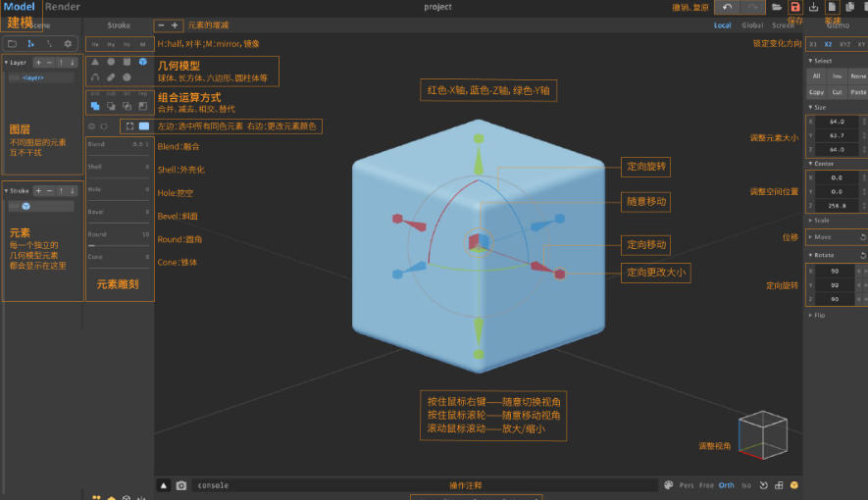This screenshot has height=500, width=868.
Task: Open the palette icon in the bottom bar
Action: [x=668, y=485]
